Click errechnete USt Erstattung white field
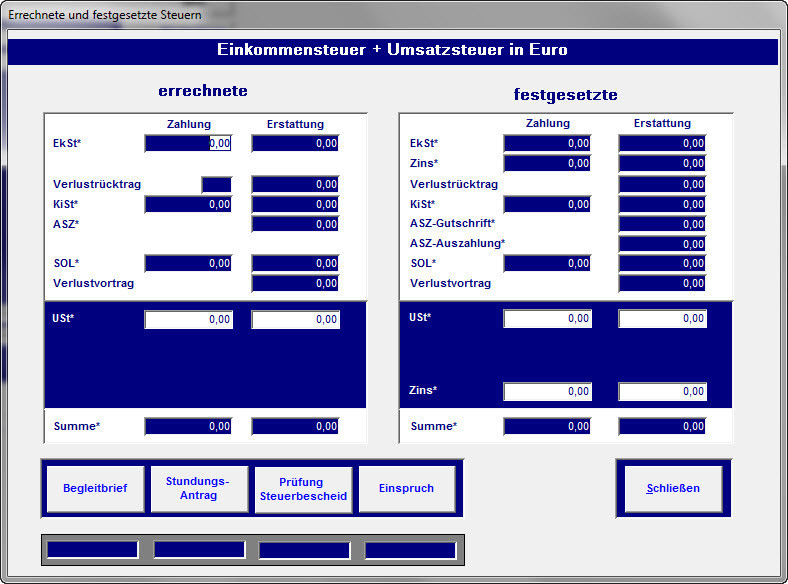 (x=296, y=320)
